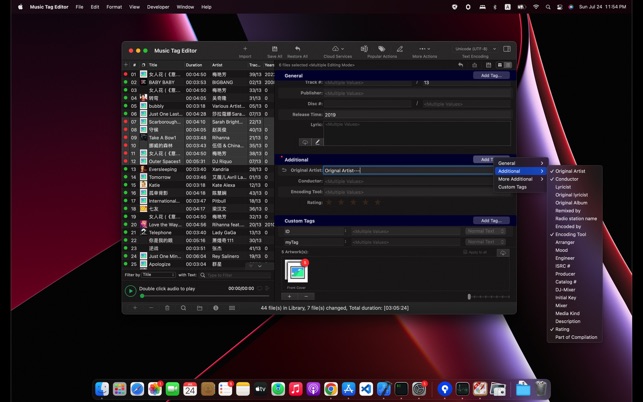Click Add Tag button in Custom Tags section
643x402 pixels.
tap(491, 221)
